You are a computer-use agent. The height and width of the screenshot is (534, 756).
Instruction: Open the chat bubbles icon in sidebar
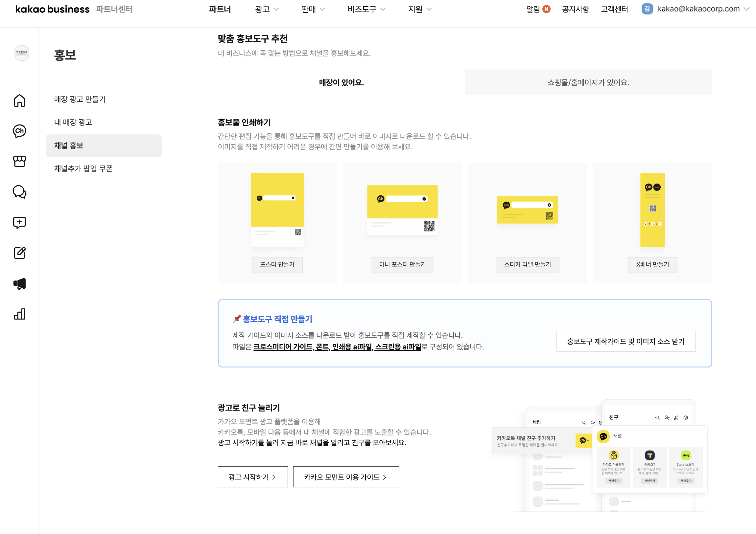pos(19,192)
